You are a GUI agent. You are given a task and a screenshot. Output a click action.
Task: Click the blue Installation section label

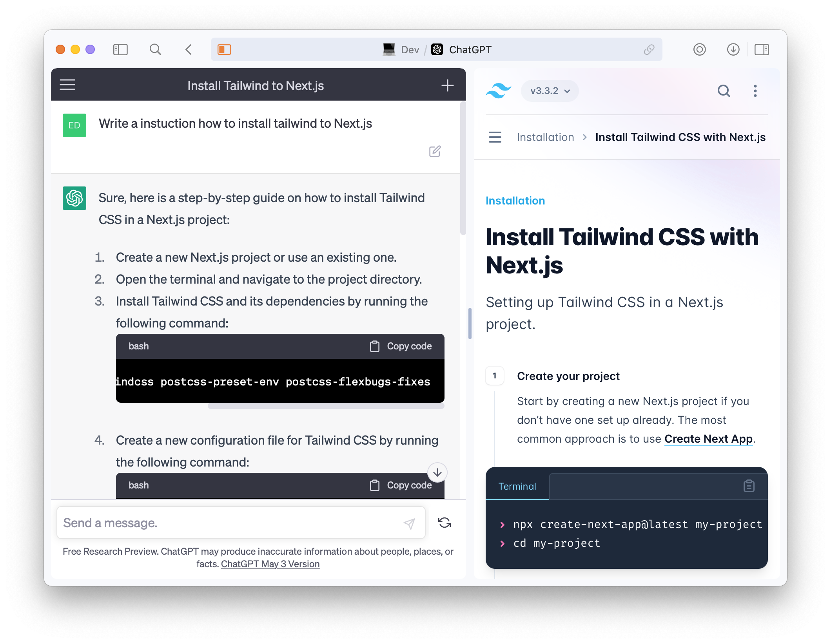[x=515, y=201]
